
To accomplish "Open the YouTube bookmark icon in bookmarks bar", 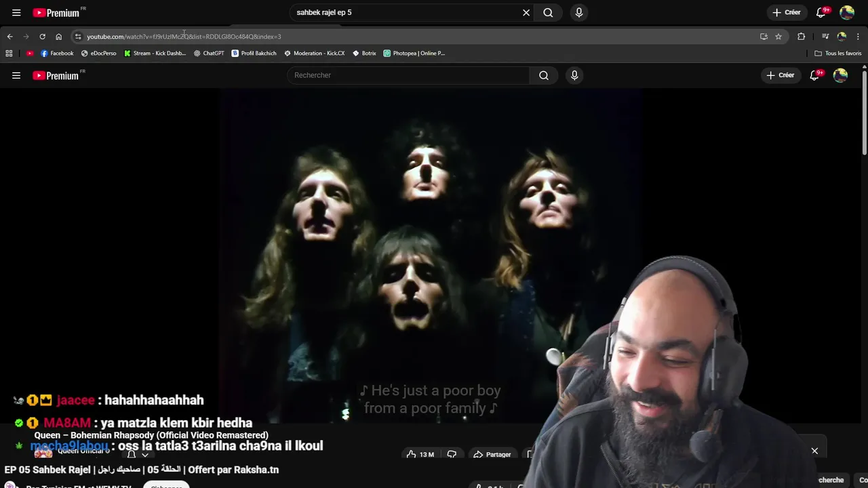I will point(30,53).
